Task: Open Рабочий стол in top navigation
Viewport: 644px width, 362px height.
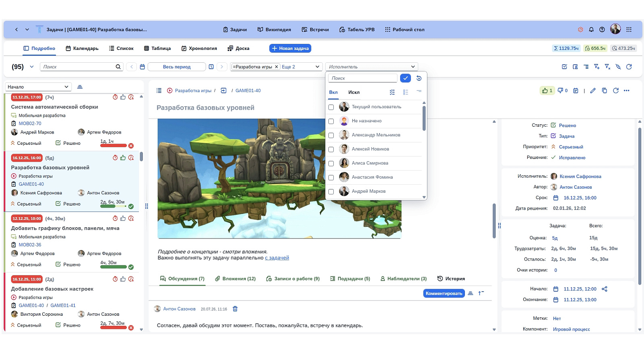Action: [405, 29]
